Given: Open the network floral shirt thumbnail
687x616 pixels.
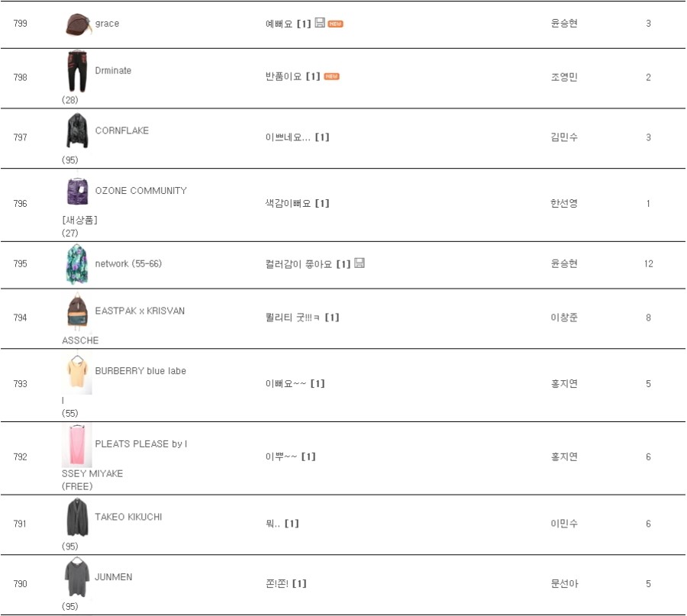Looking at the screenshot, I should [77, 264].
